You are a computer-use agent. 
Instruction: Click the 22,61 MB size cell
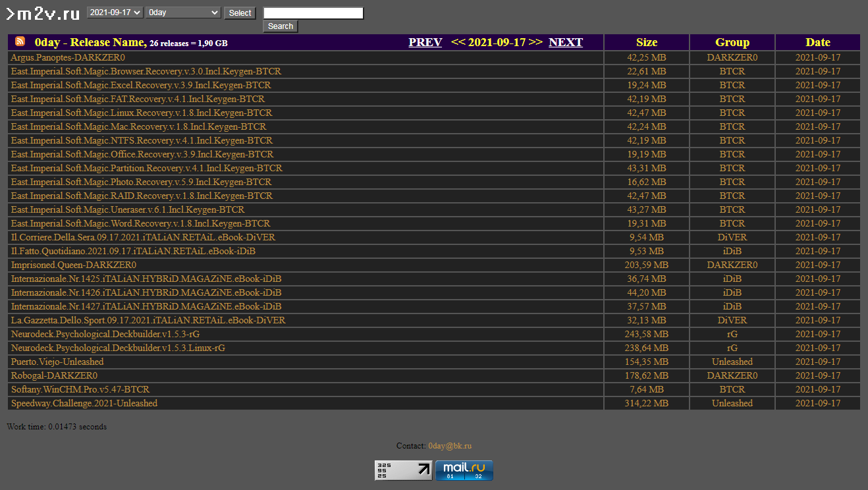[x=647, y=71]
